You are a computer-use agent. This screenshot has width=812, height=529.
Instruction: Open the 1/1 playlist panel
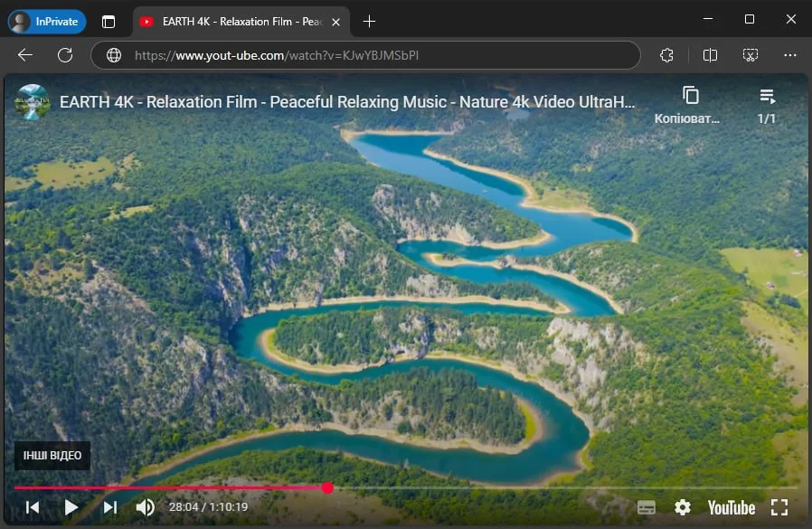[767, 106]
